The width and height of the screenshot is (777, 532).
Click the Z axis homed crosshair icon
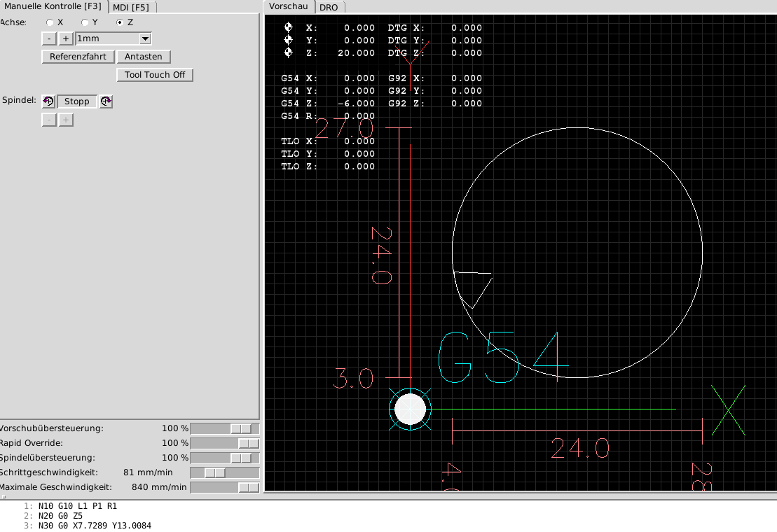point(288,52)
